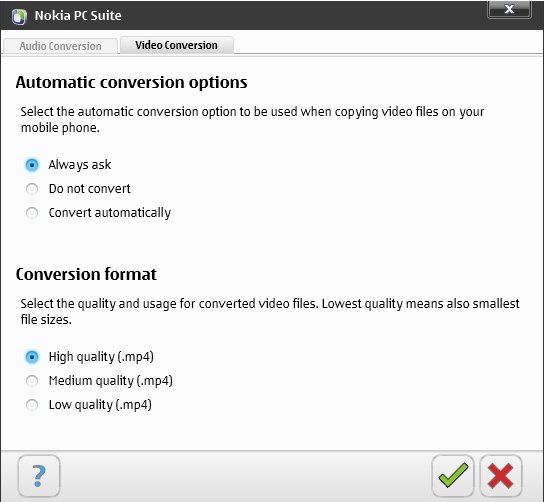Close the Nokia PC Suite window

click(509, 9)
